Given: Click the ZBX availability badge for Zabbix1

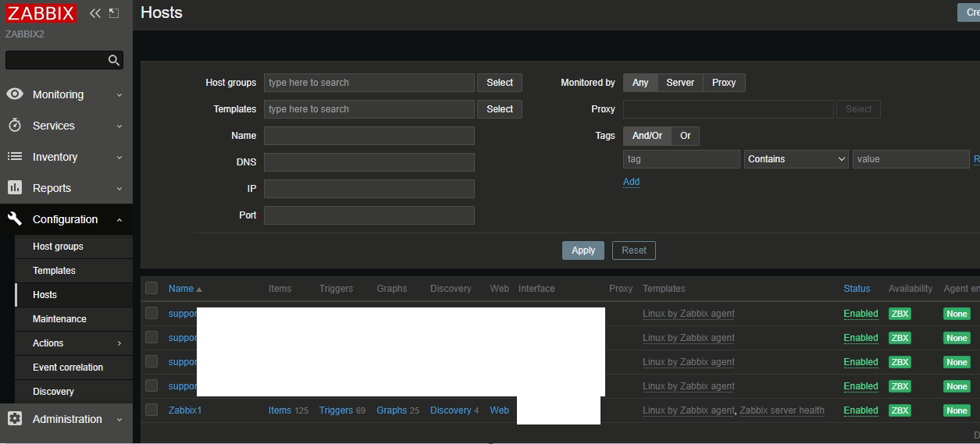Looking at the screenshot, I should click(x=900, y=410).
